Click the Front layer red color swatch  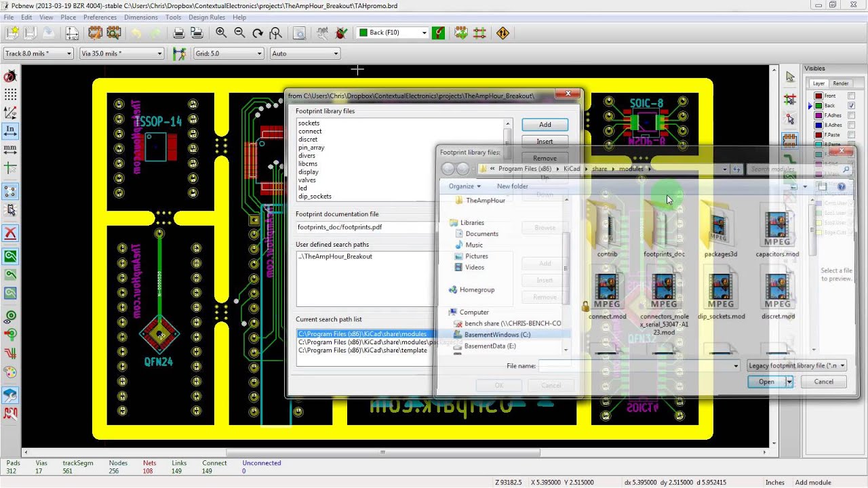coord(818,96)
